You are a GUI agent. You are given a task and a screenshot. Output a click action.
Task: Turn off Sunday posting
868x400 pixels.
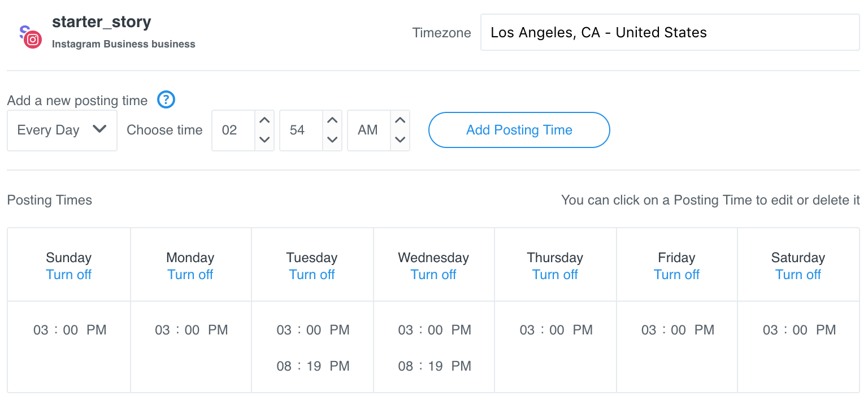pyautogui.click(x=68, y=275)
